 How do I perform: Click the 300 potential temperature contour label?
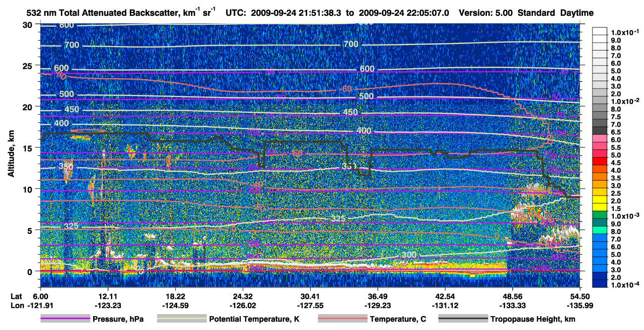tap(409, 255)
